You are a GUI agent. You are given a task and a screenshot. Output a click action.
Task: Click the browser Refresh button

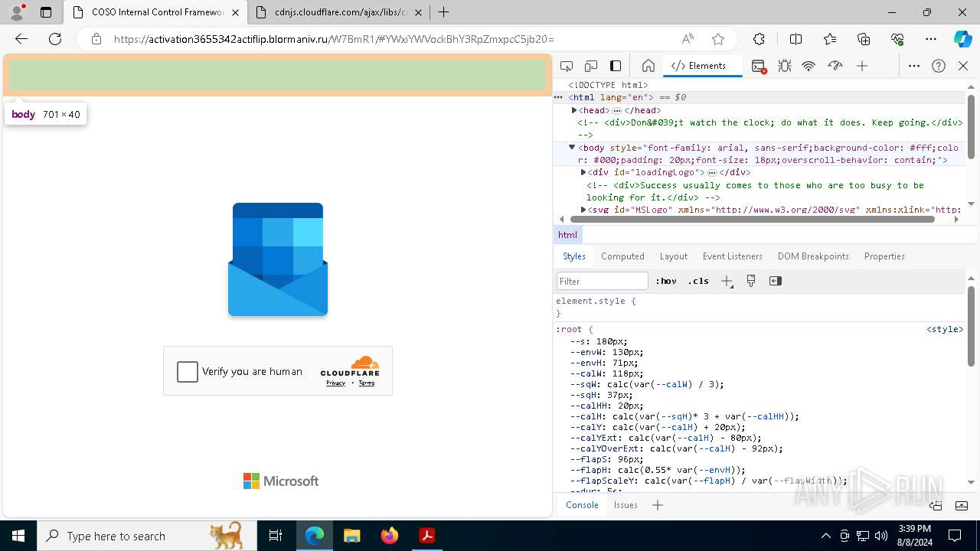click(x=55, y=39)
